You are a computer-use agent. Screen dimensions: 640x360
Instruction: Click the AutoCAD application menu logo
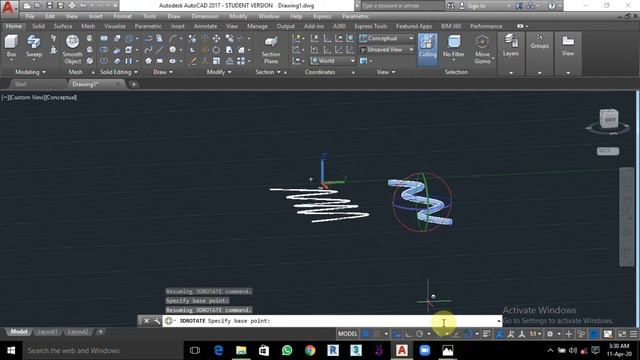click(x=8, y=7)
